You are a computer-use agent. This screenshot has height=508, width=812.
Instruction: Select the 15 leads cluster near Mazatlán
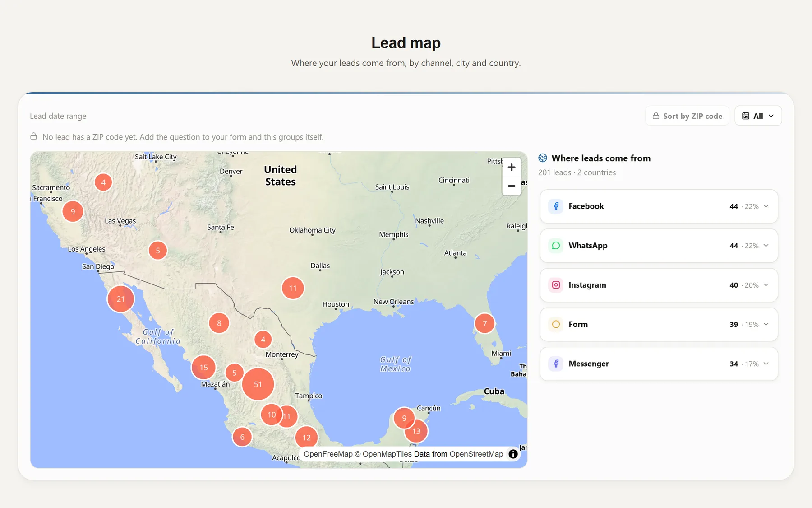[204, 368]
